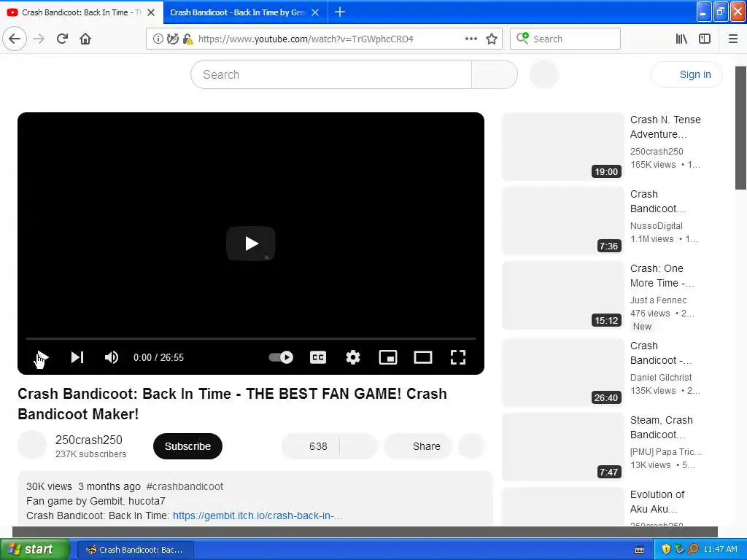Open 'Steam, Crash Bandicoot' video title
The image size is (747, 560).
point(661,427)
